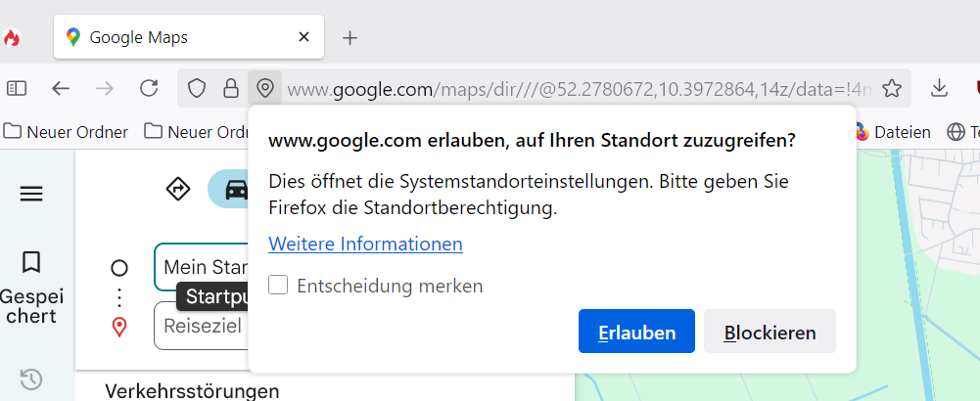Select the car driving travel mode
Image resolution: width=980 pixels, height=401 pixels.
click(x=233, y=189)
